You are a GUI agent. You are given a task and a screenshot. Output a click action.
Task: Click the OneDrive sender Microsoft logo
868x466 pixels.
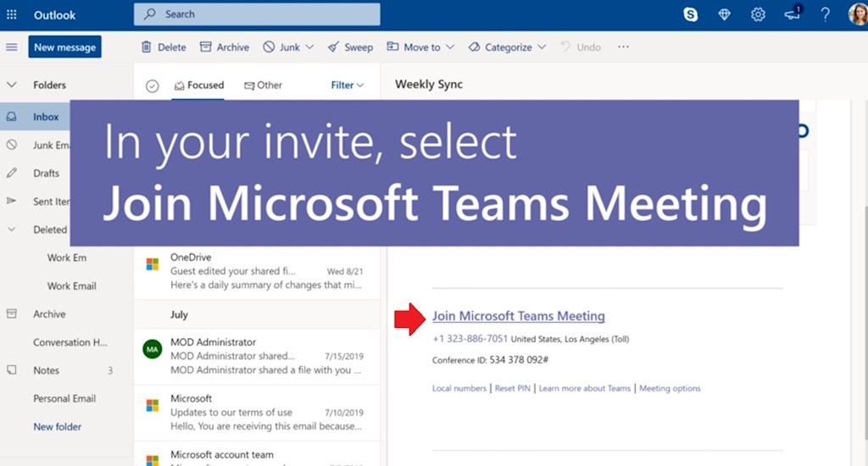point(153,264)
